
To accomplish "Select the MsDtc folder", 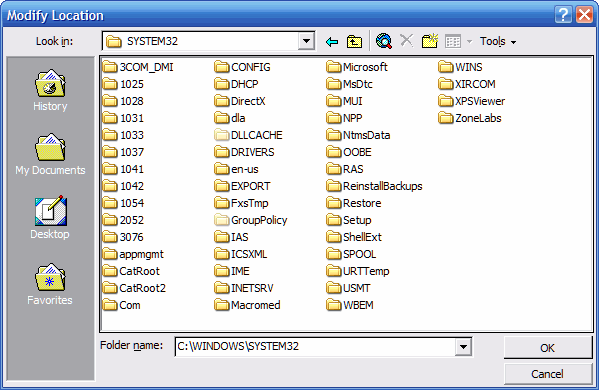I will pos(350,84).
